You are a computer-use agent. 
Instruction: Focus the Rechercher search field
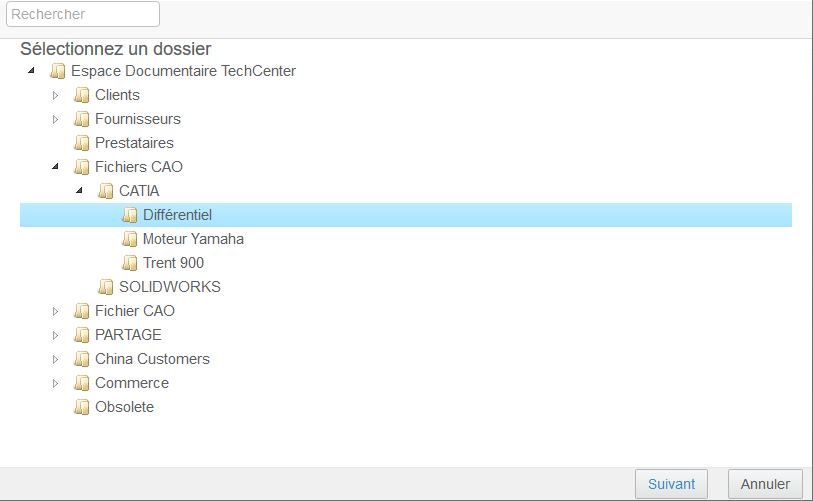[83, 14]
